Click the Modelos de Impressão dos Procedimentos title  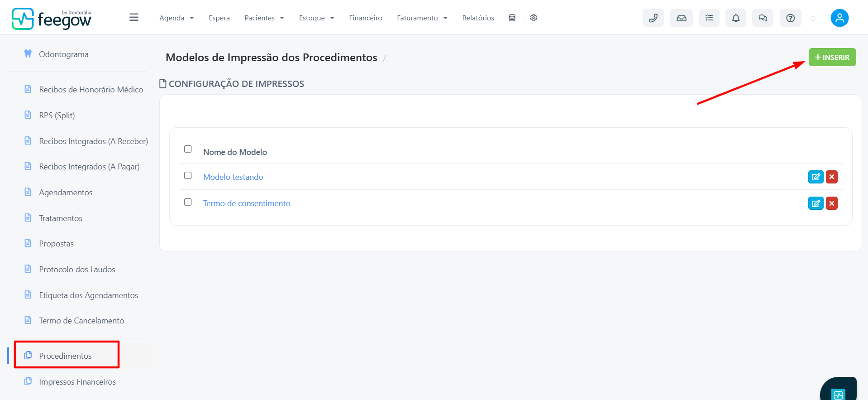point(272,58)
